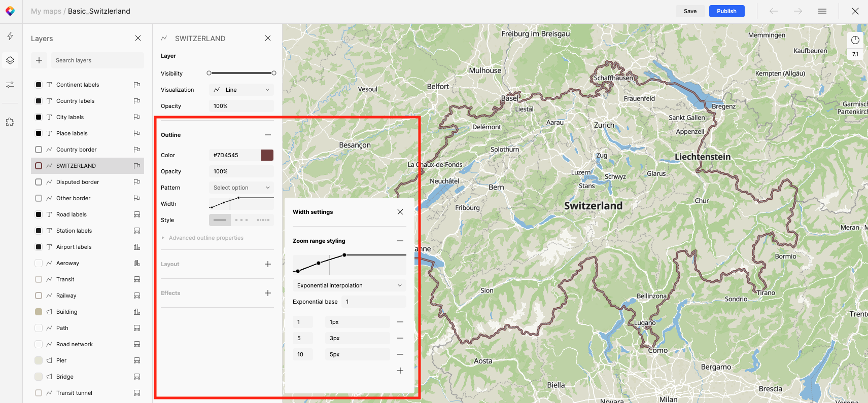Select the Airport labels layer

74,247
